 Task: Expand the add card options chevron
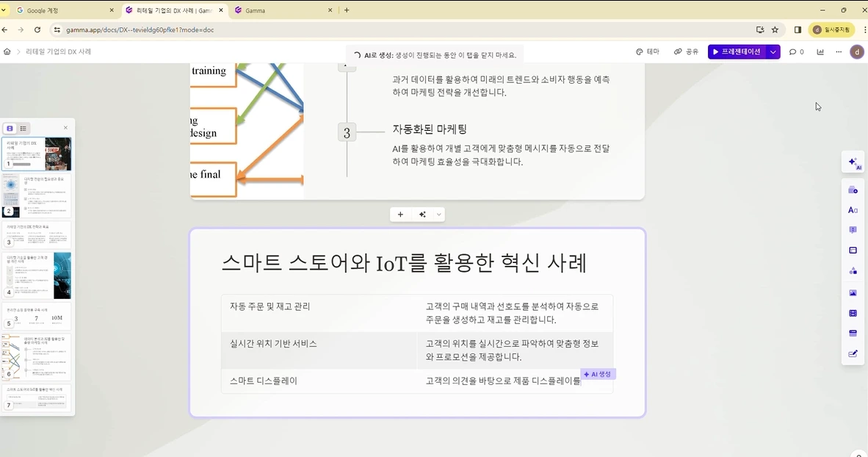438,215
